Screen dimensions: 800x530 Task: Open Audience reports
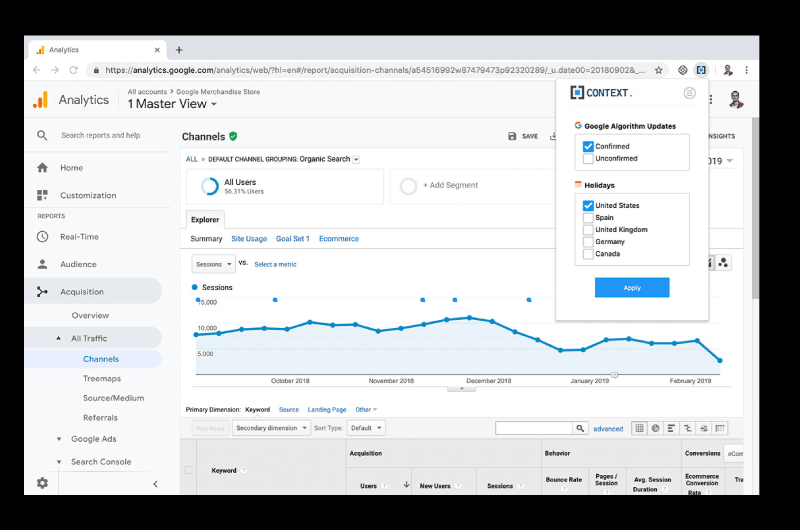coord(78,264)
